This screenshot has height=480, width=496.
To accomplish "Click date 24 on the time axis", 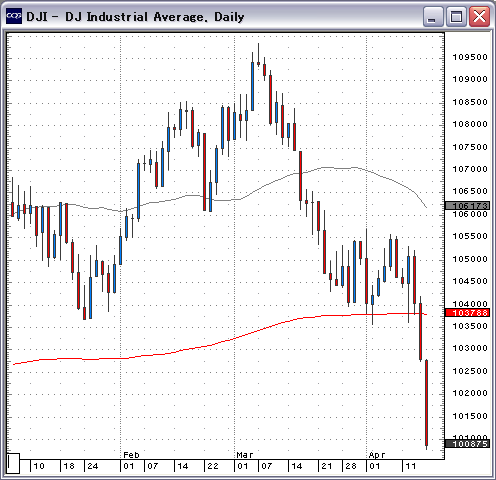I will coord(93,466).
